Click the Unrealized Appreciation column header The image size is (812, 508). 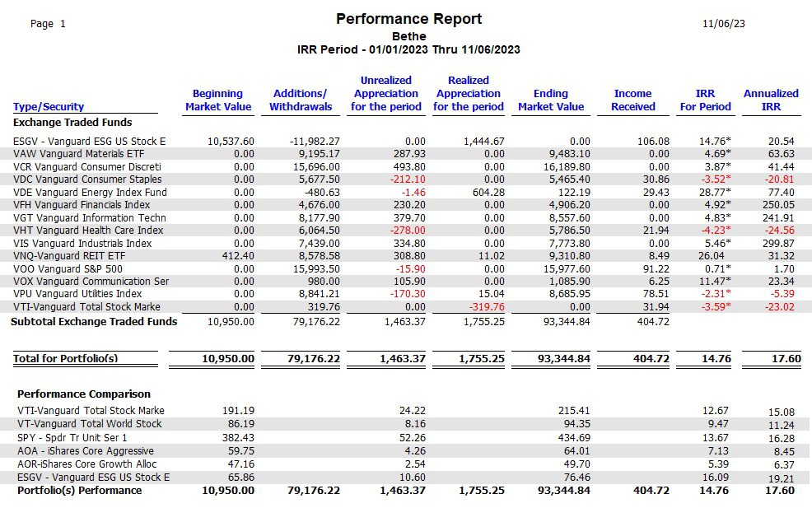tap(385, 93)
